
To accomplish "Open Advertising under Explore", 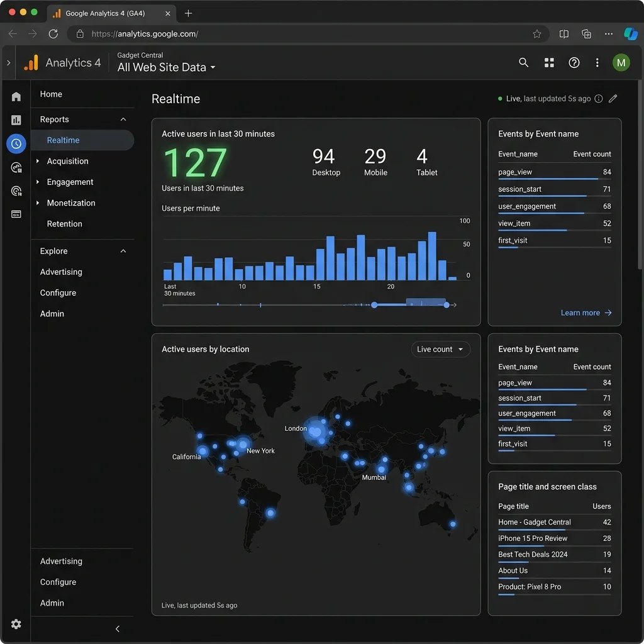I will (61, 272).
